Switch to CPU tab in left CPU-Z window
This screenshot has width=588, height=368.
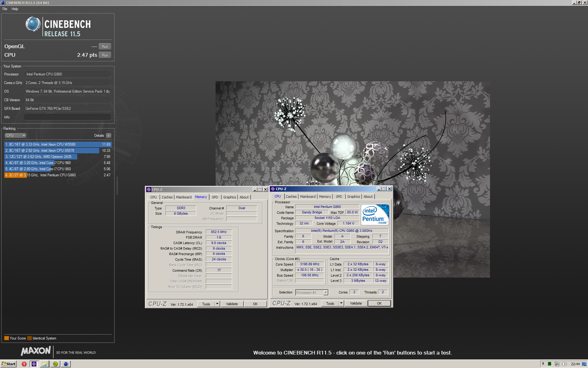[153, 197]
